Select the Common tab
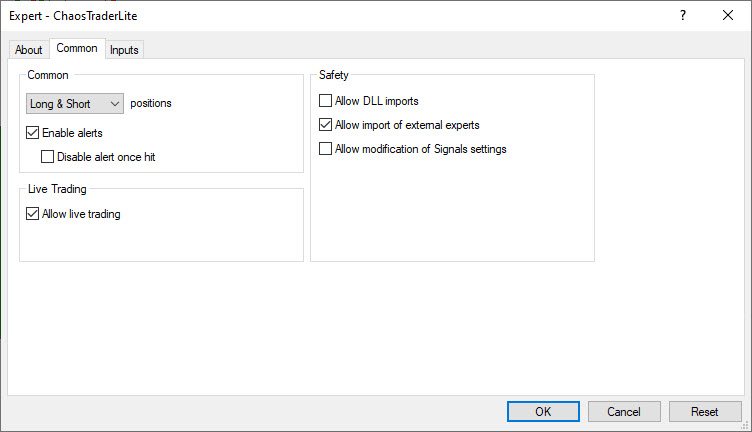 pos(77,49)
